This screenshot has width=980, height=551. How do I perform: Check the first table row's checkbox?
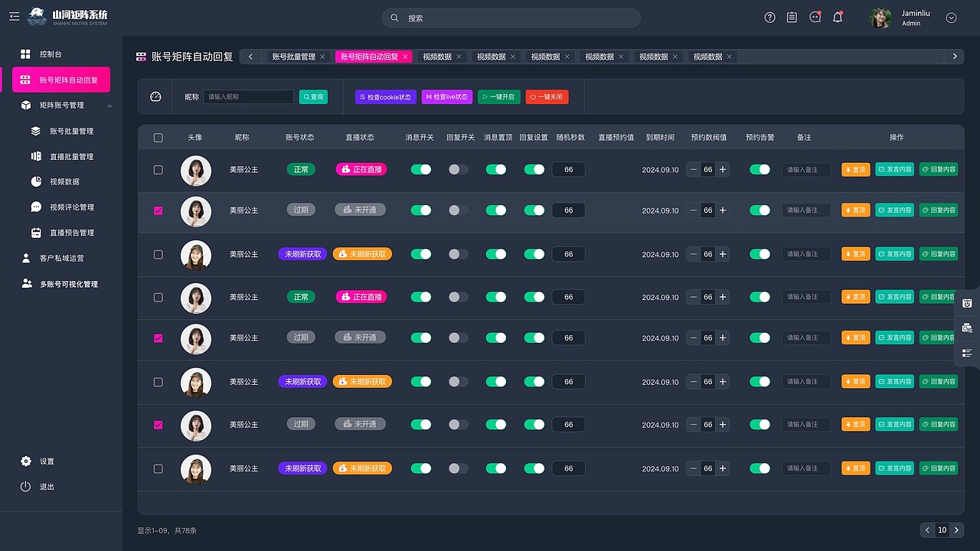[x=158, y=170]
